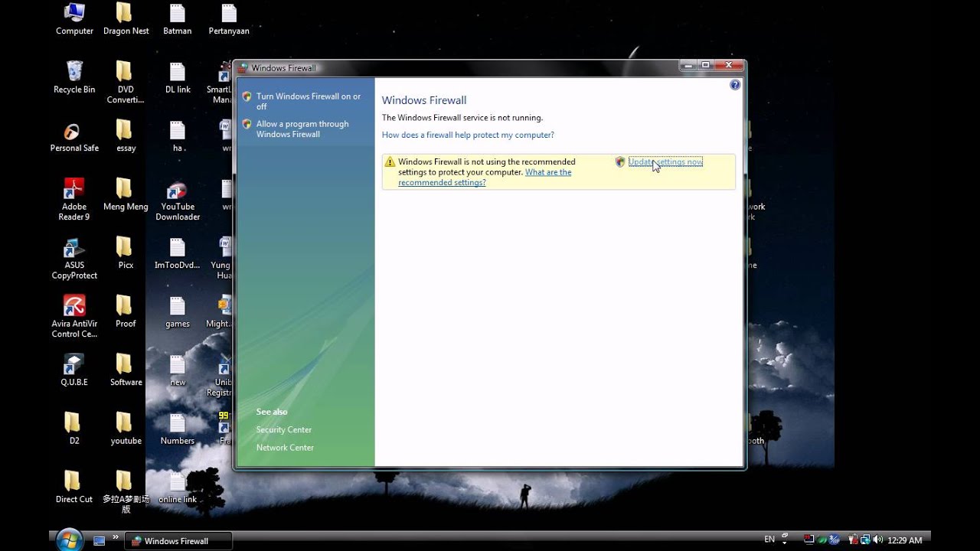The height and width of the screenshot is (551, 980).
Task: Click 'Windows Firewall service is not running' text
Action: (x=462, y=118)
